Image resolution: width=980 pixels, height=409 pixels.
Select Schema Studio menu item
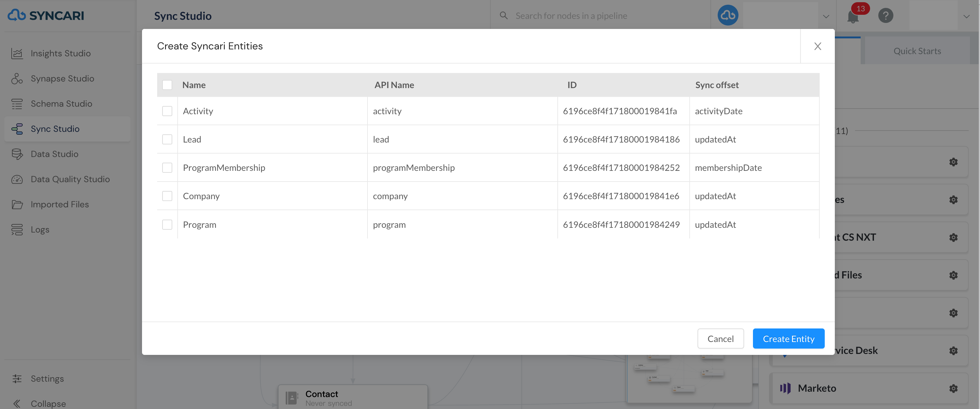coord(67,104)
